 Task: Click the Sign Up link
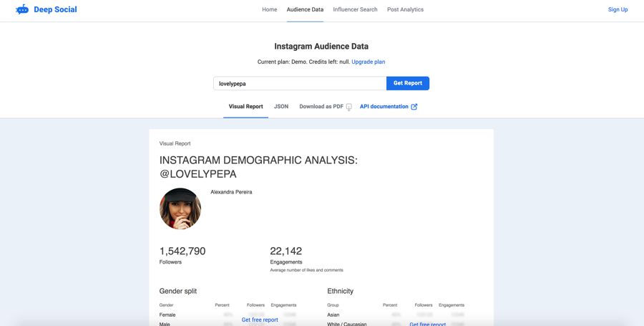point(618,9)
